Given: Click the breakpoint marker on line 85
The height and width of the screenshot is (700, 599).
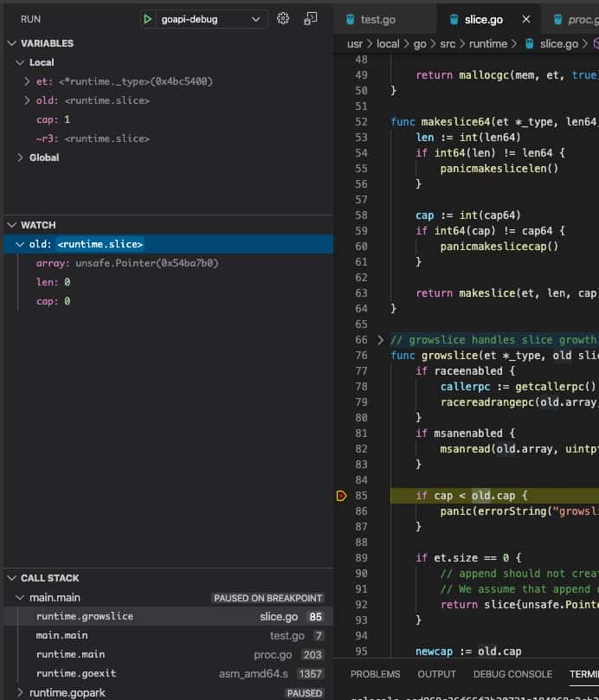Looking at the screenshot, I should tap(341, 496).
